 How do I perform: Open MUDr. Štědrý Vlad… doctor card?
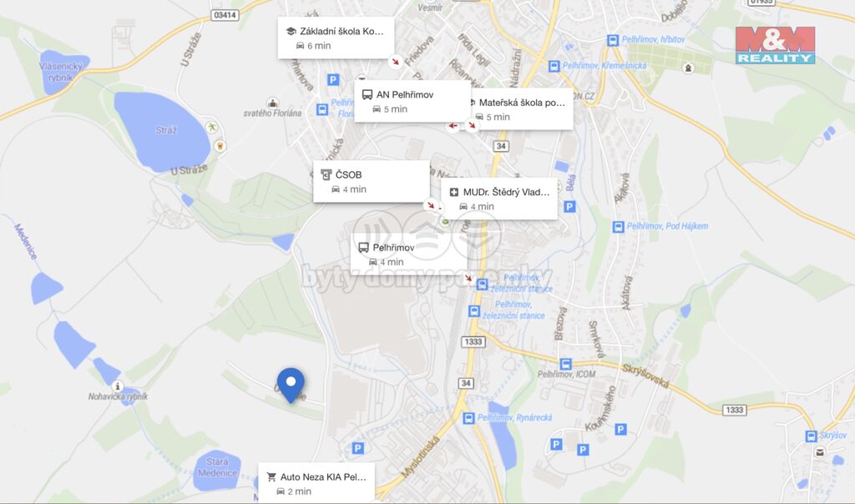[499, 199]
